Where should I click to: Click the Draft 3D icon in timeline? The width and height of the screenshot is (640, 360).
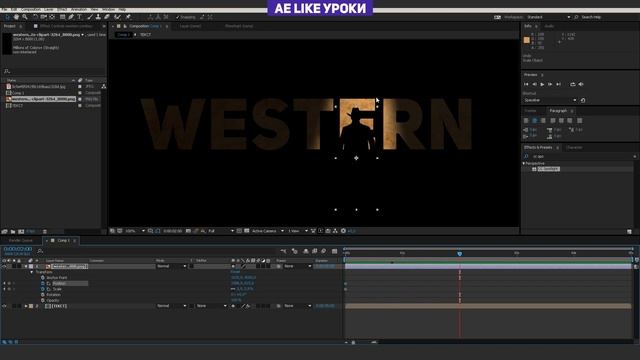point(295,251)
